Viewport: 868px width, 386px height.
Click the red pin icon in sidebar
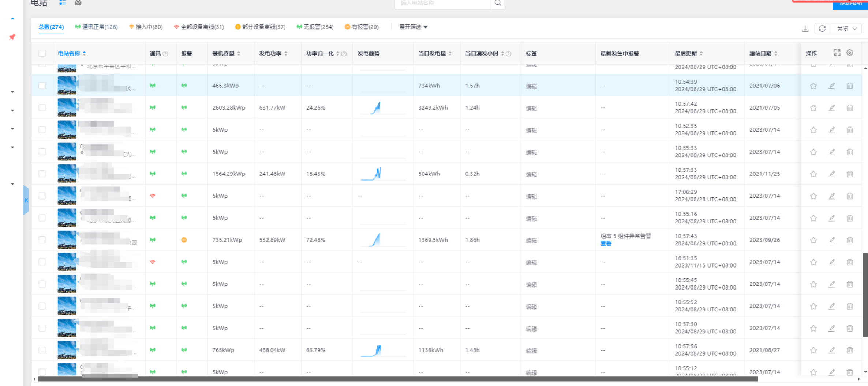(12, 37)
